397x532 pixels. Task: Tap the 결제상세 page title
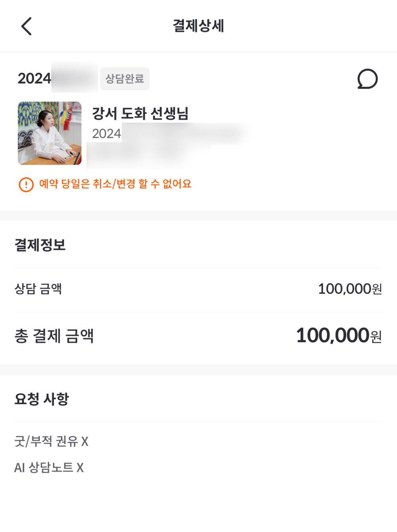pos(198,26)
